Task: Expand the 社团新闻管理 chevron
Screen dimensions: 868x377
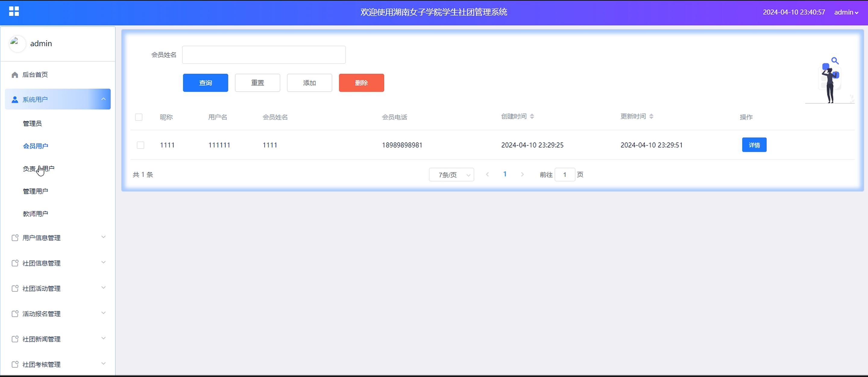Action: click(x=103, y=338)
